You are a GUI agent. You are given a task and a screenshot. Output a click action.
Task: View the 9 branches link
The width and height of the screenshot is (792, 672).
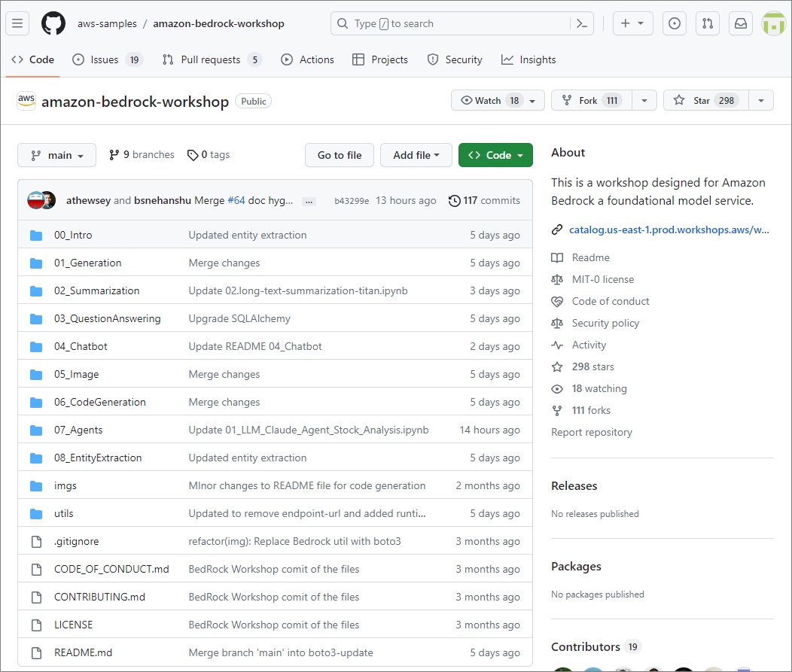click(x=142, y=154)
